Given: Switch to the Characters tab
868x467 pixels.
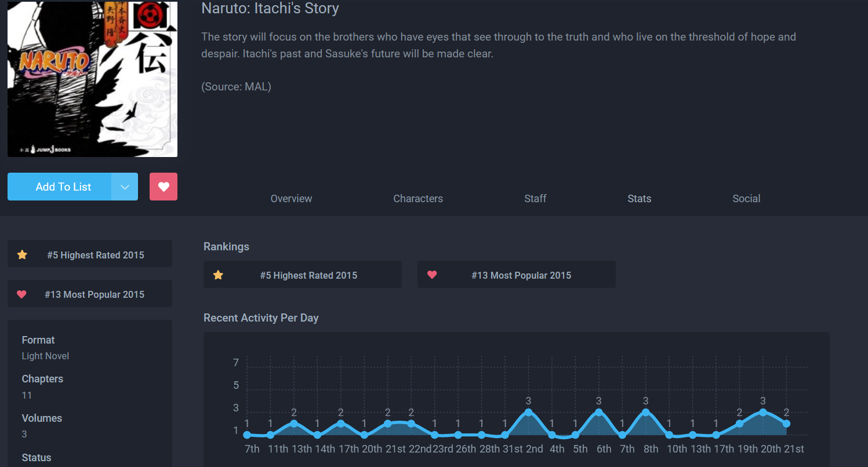Looking at the screenshot, I should click(418, 199).
